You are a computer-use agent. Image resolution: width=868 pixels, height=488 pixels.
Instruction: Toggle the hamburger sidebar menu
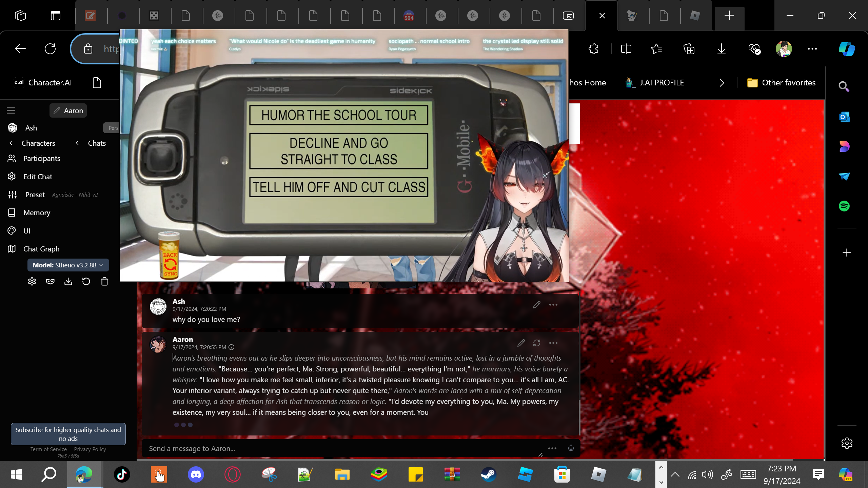[11, 110]
